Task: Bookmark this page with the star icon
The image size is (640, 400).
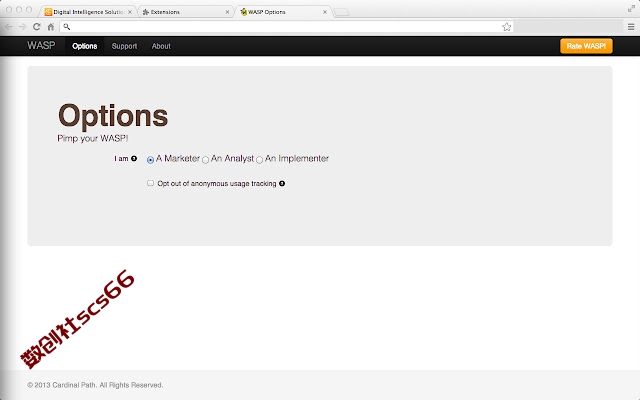Action: (507, 27)
